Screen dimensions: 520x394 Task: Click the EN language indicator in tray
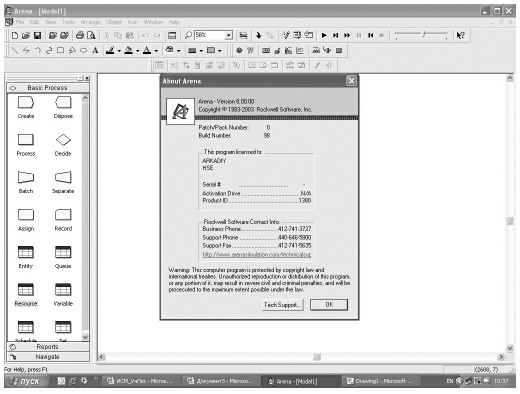450,381
